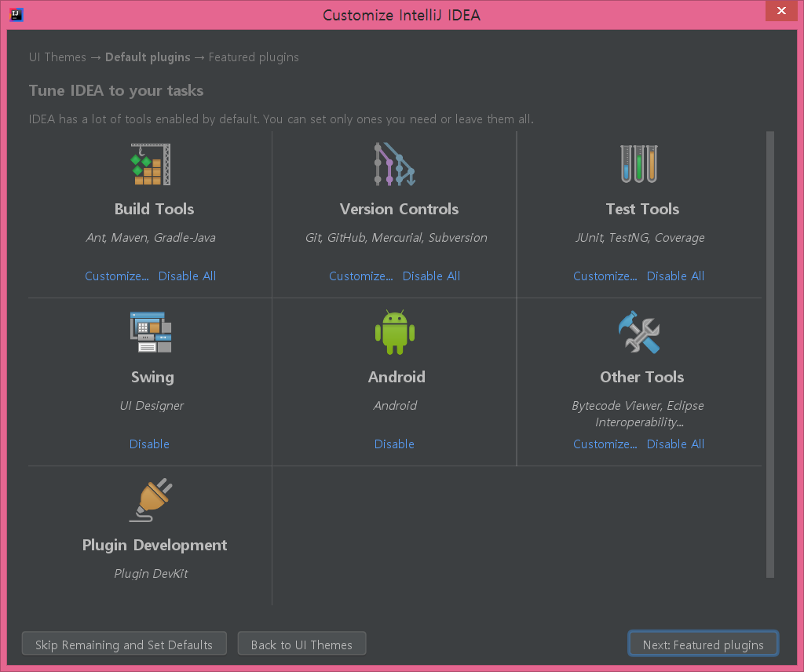Click the Featured plugins breadcrumb step
804x672 pixels.
tap(254, 57)
